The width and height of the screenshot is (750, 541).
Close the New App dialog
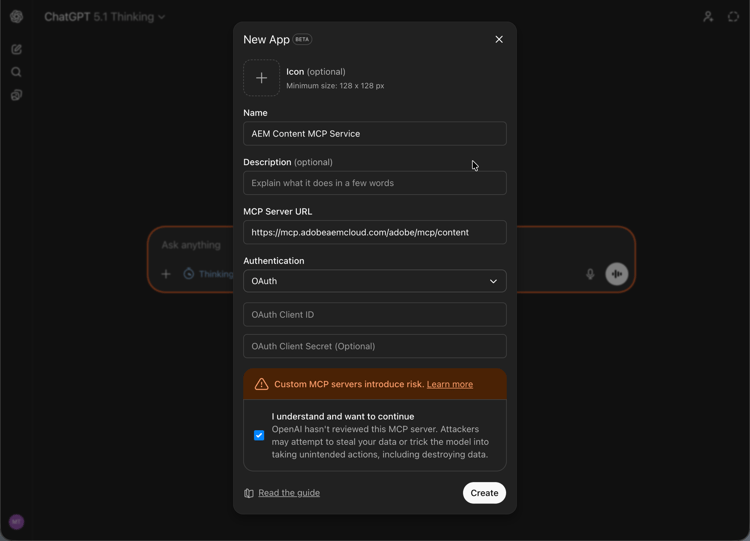point(499,39)
